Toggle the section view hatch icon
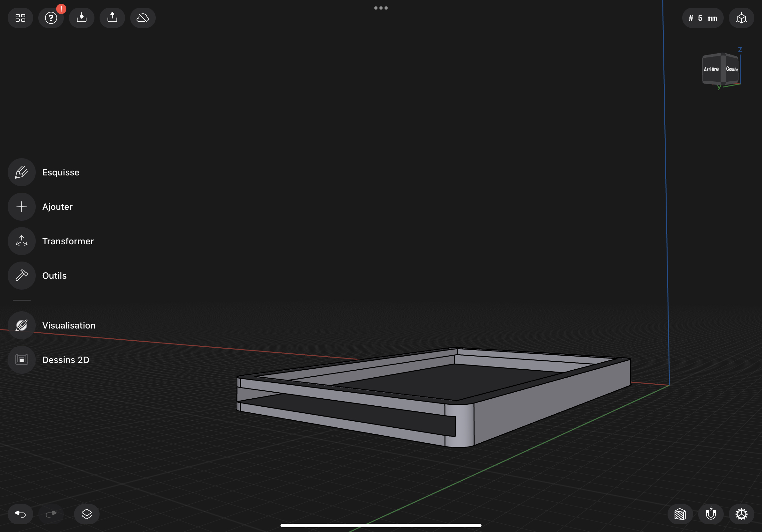 point(680,514)
